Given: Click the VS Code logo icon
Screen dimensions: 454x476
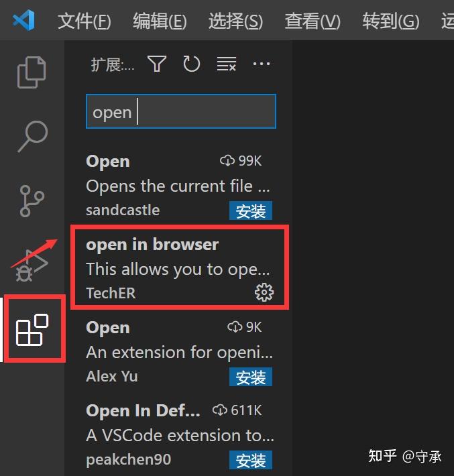Looking at the screenshot, I should (x=23, y=20).
